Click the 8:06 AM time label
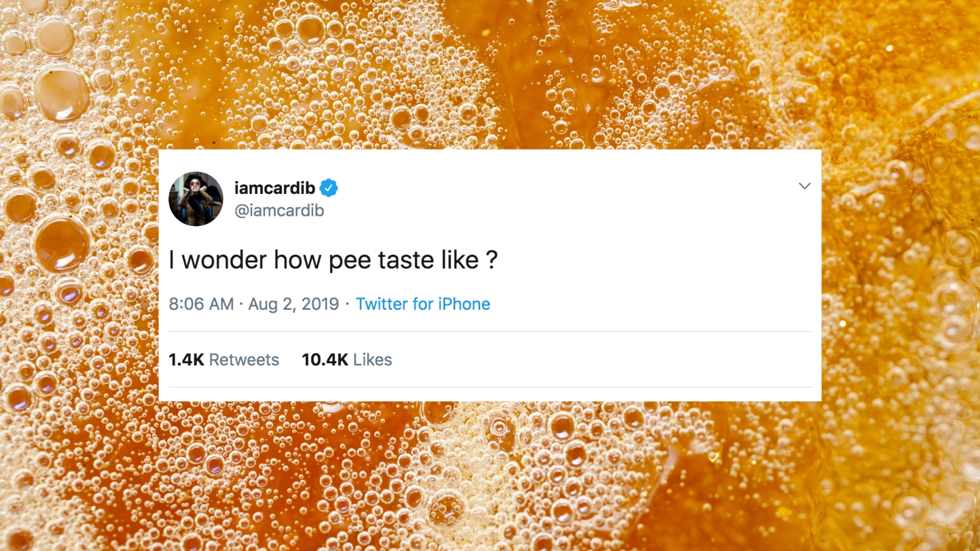 point(201,304)
